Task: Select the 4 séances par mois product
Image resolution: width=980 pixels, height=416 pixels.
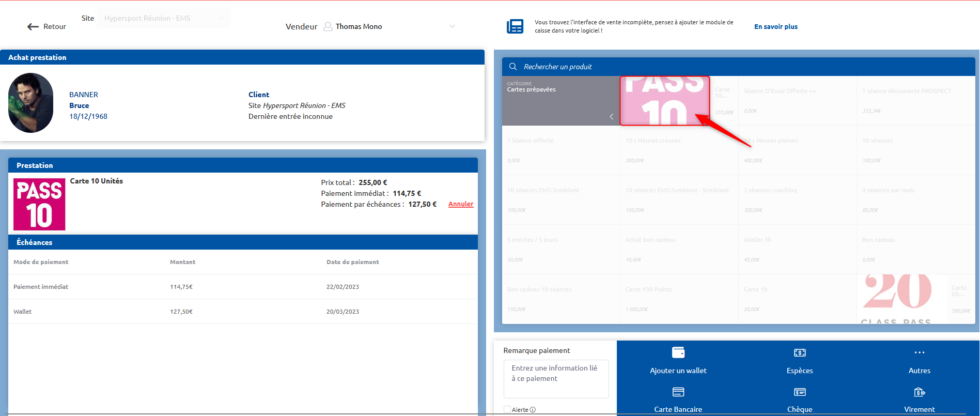Action: [x=916, y=200]
